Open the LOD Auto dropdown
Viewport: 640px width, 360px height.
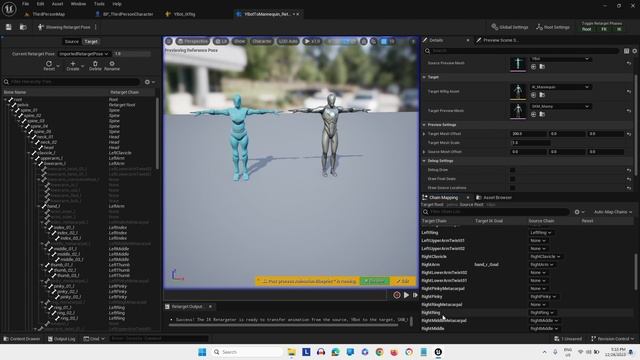pos(288,41)
